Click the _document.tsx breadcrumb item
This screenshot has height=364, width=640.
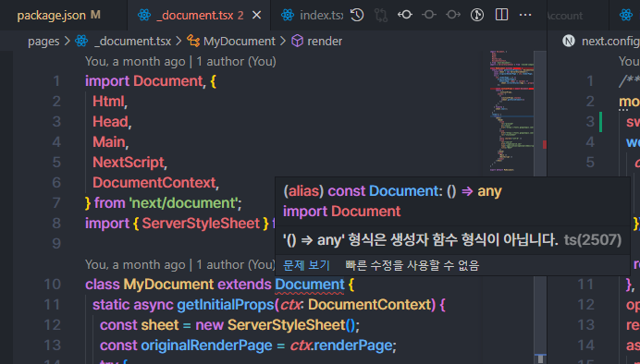point(132,42)
